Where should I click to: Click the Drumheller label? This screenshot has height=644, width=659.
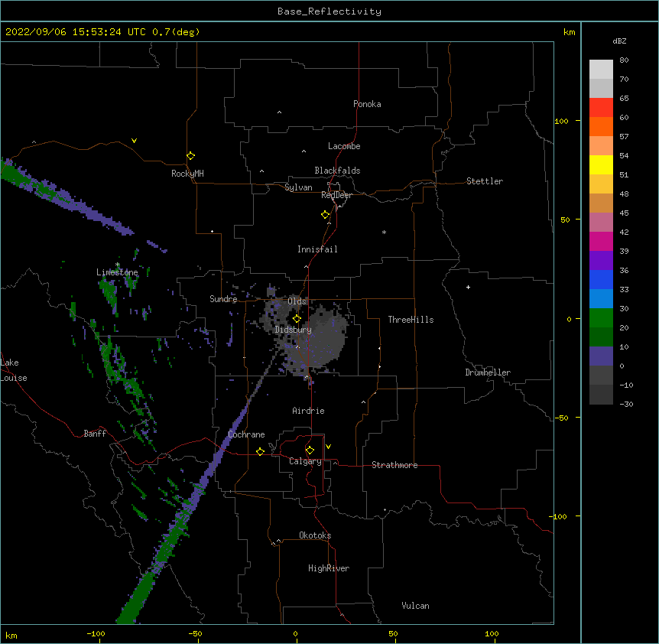[x=488, y=372]
